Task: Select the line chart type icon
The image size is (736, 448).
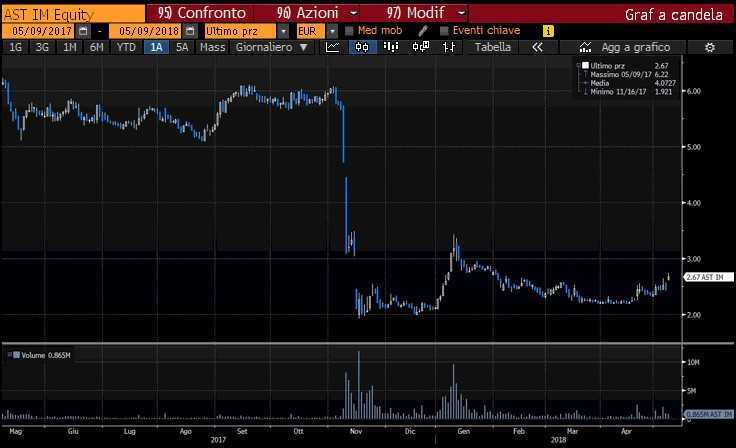Action: point(332,47)
